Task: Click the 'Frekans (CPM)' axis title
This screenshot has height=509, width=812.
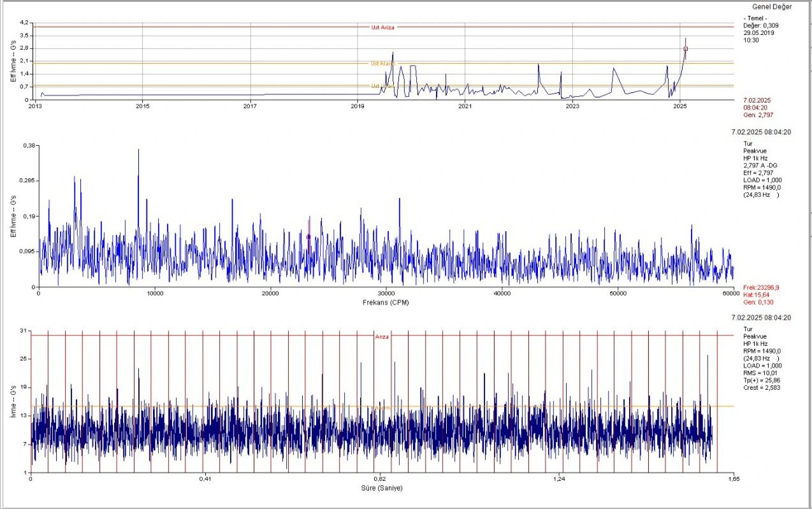Action: click(x=386, y=302)
